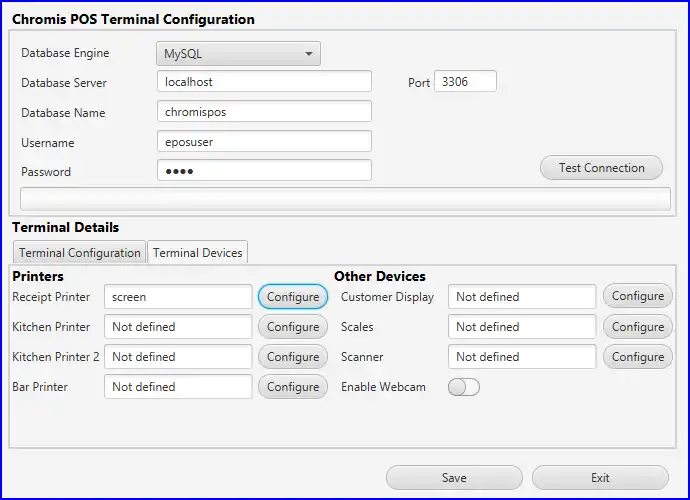The width and height of the screenshot is (690, 500).
Task: Configure the Bar Printer
Action: coord(293,387)
